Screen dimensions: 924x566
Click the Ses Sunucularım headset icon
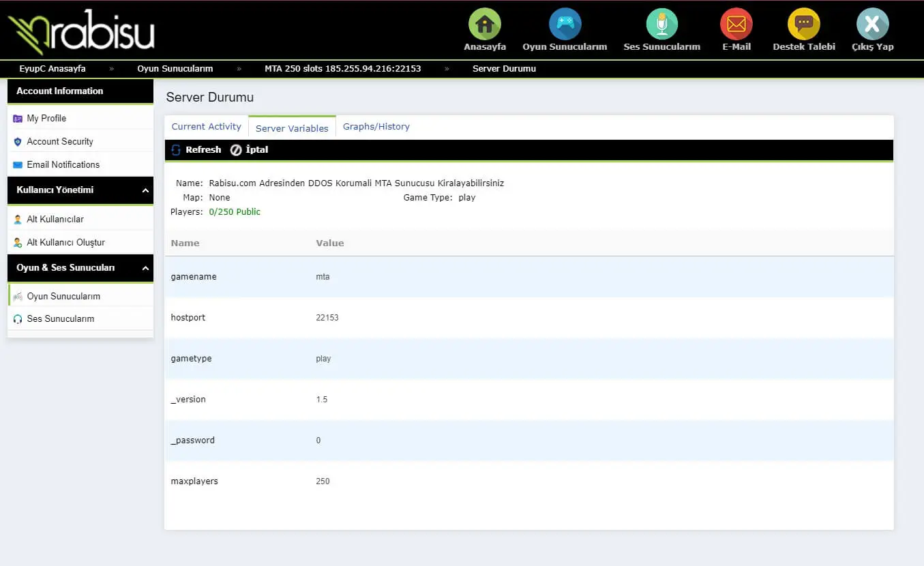point(18,319)
